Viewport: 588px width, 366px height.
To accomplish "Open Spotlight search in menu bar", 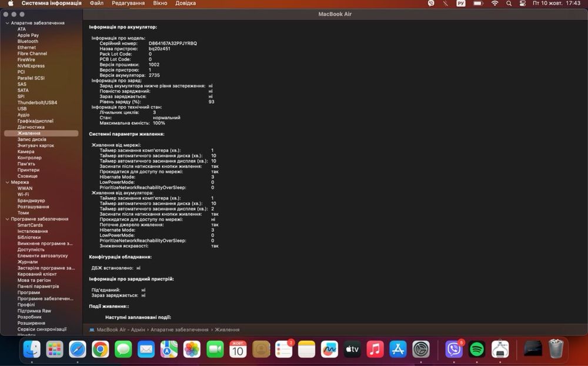I will [509, 4].
